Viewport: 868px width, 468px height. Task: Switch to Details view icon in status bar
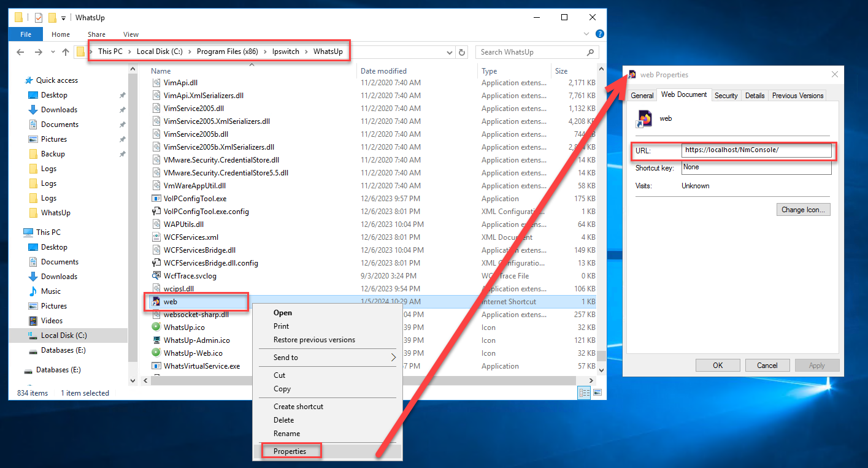pos(585,393)
